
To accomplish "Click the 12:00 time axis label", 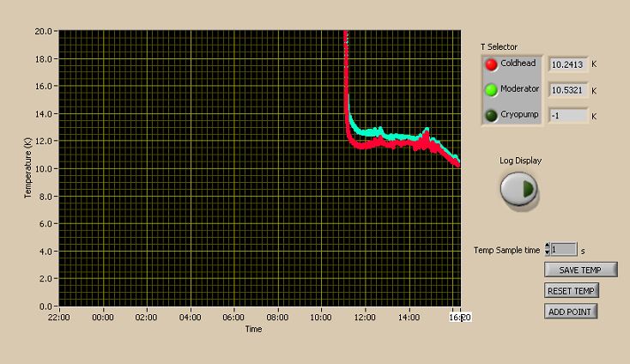I will (365, 318).
